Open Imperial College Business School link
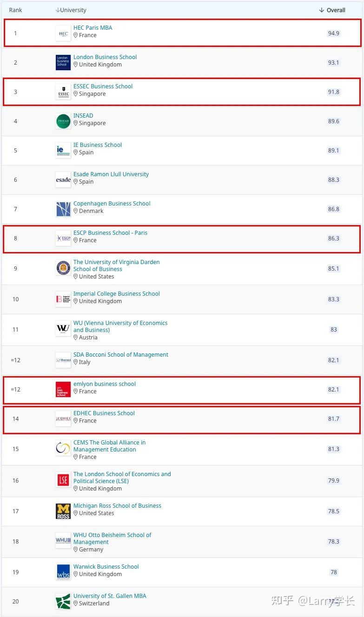 click(x=116, y=294)
